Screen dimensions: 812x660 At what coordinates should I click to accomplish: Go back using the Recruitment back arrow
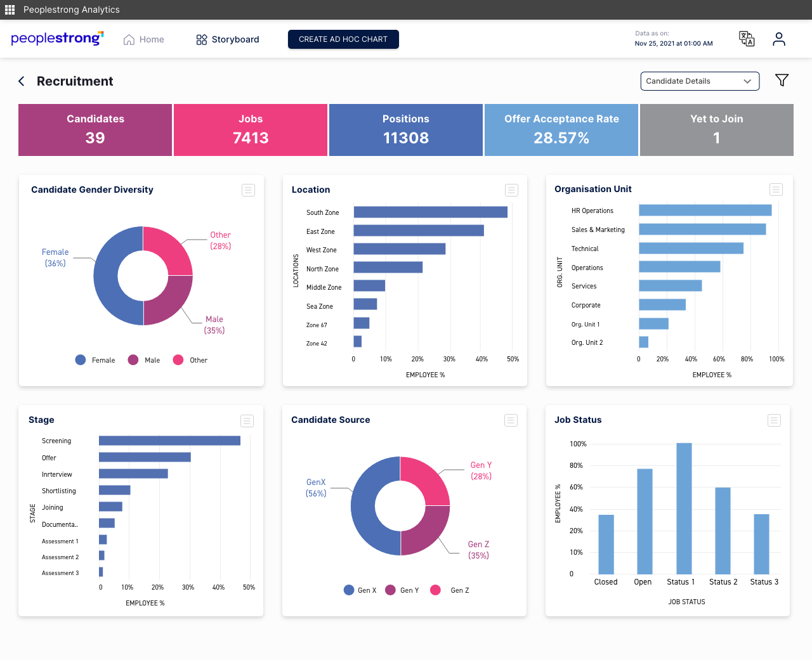tap(21, 81)
